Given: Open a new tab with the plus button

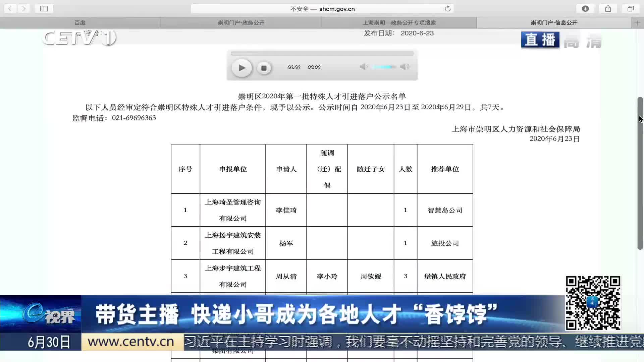Looking at the screenshot, I should pyautogui.click(x=638, y=23).
